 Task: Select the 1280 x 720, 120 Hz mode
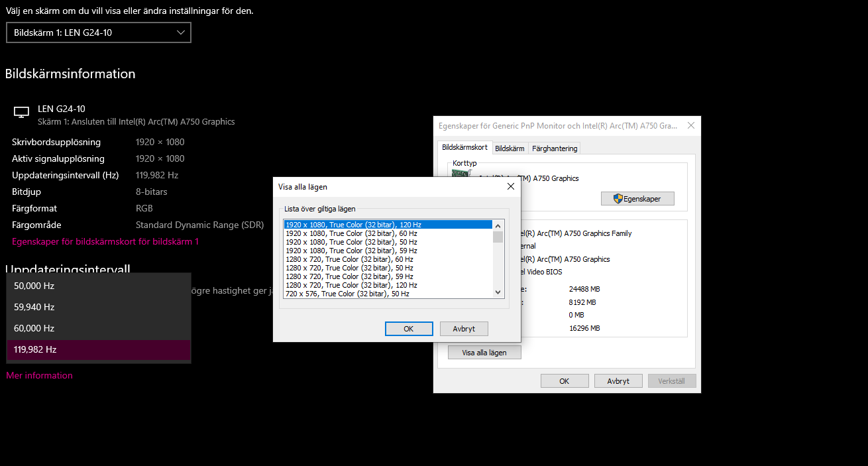coord(351,285)
